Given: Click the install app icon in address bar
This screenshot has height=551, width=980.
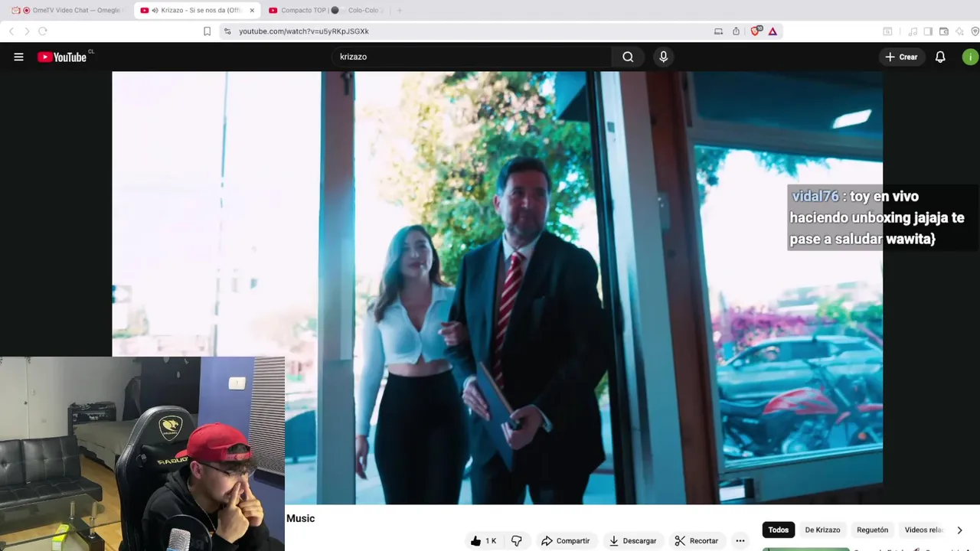Looking at the screenshot, I should click(x=718, y=31).
